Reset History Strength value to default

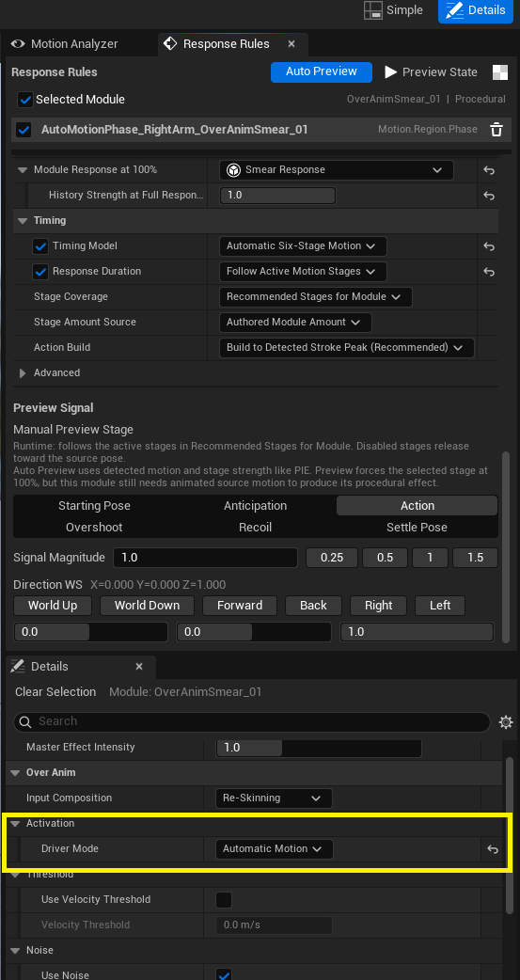point(489,196)
